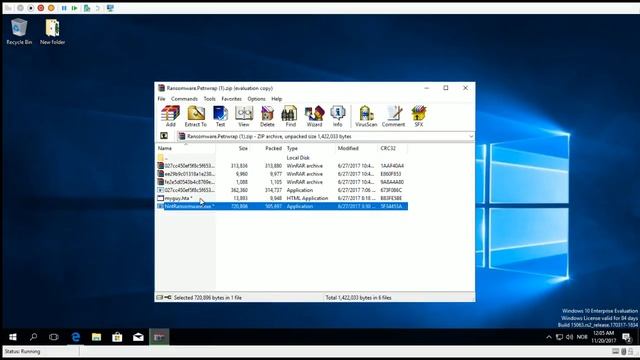
Task: Open taskbar Search
Action: coord(33,337)
